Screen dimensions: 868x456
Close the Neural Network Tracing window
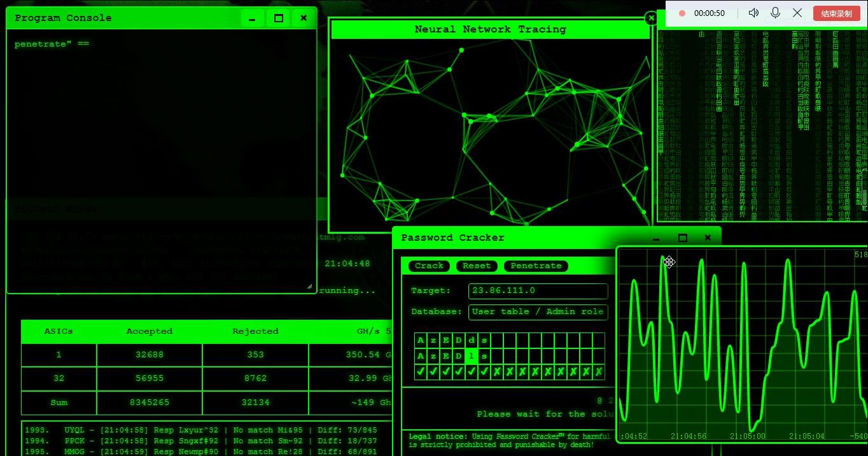pos(651,18)
